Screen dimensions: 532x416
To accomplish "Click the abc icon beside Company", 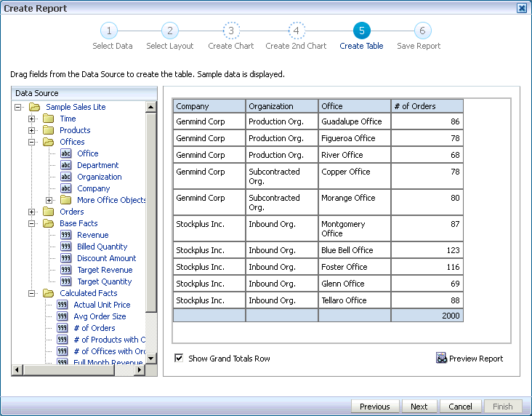I will [x=66, y=188].
